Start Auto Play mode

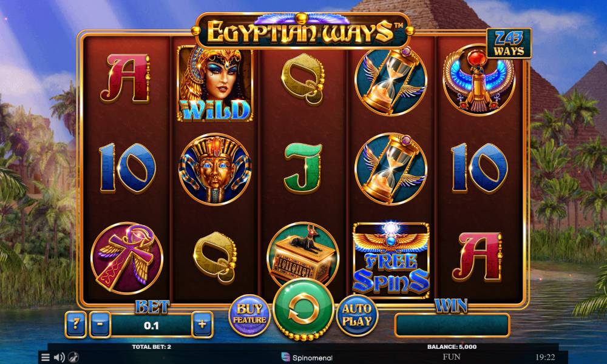pyautogui.click(x=356, y=314)
